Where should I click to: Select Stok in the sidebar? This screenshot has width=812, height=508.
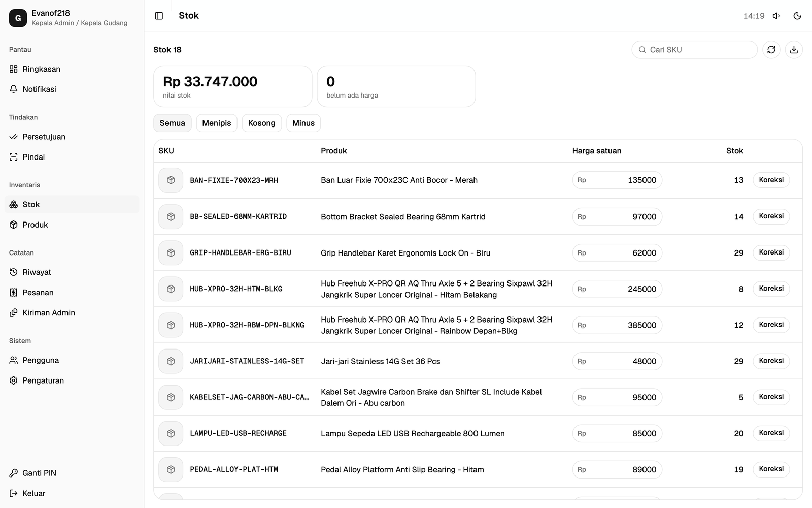72,204
